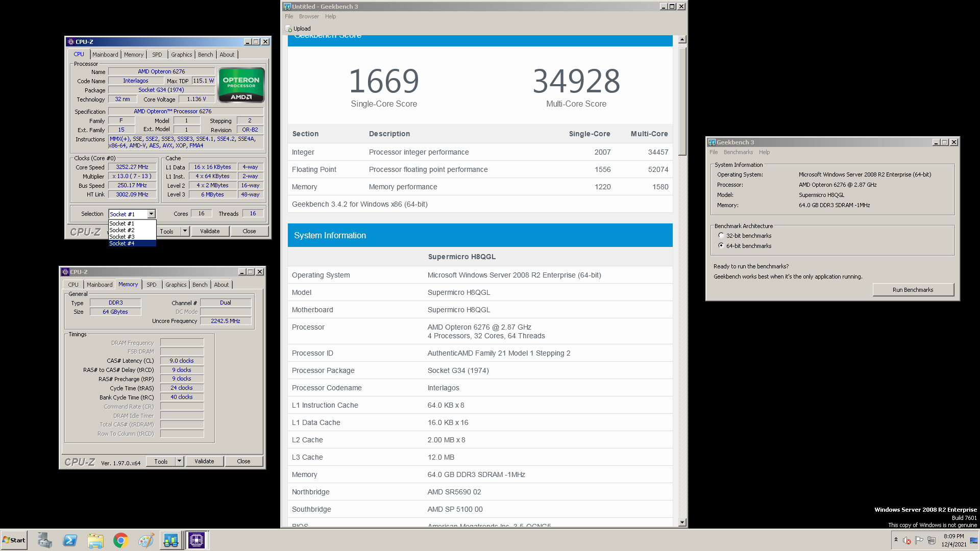Screen dimensions: 980x551
Task: Switch to Mainboard tab in top CPU-Z window
Action: [x=105, y=55]
